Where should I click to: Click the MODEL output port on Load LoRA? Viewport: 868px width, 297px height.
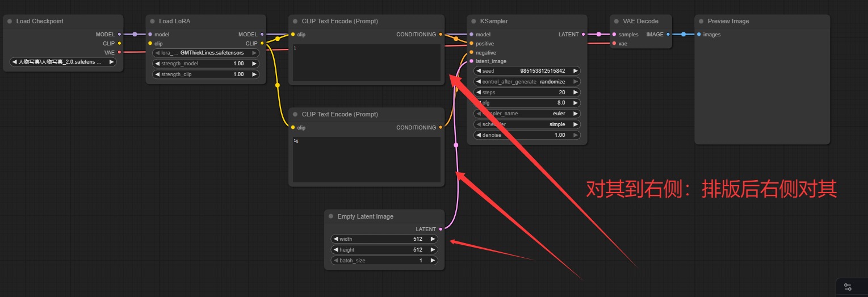point(262,35)
